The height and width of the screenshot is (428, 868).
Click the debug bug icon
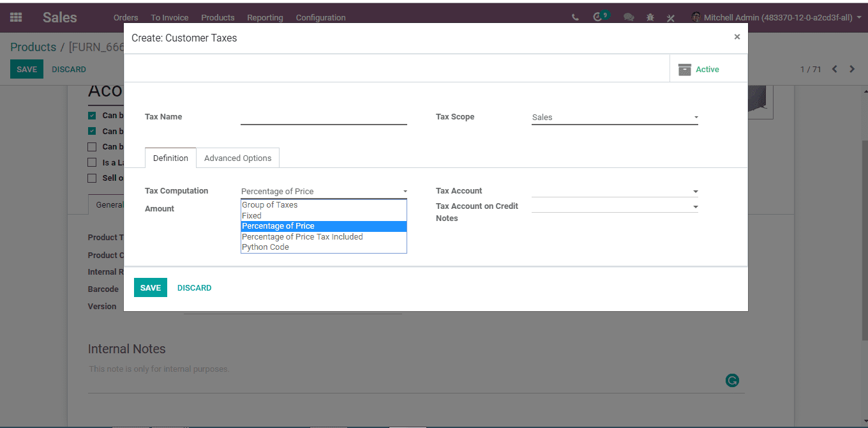click(650, 18)
